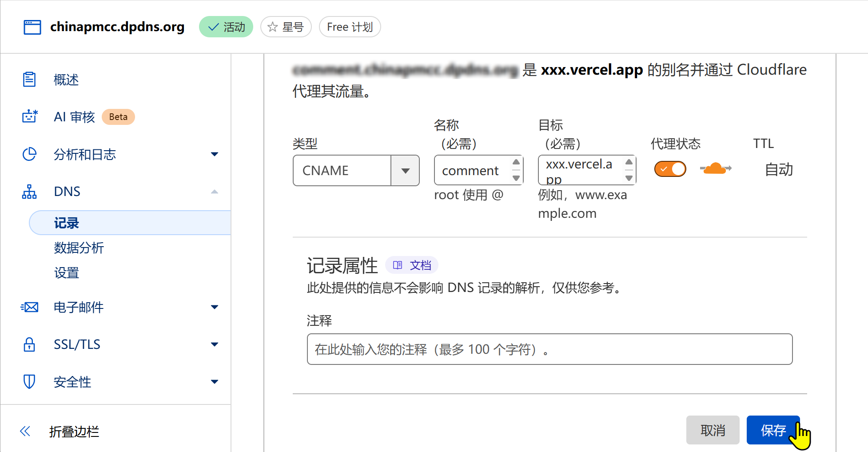
Task: Expand the 电子邮件 sidebar section
Action: point(214,307)
